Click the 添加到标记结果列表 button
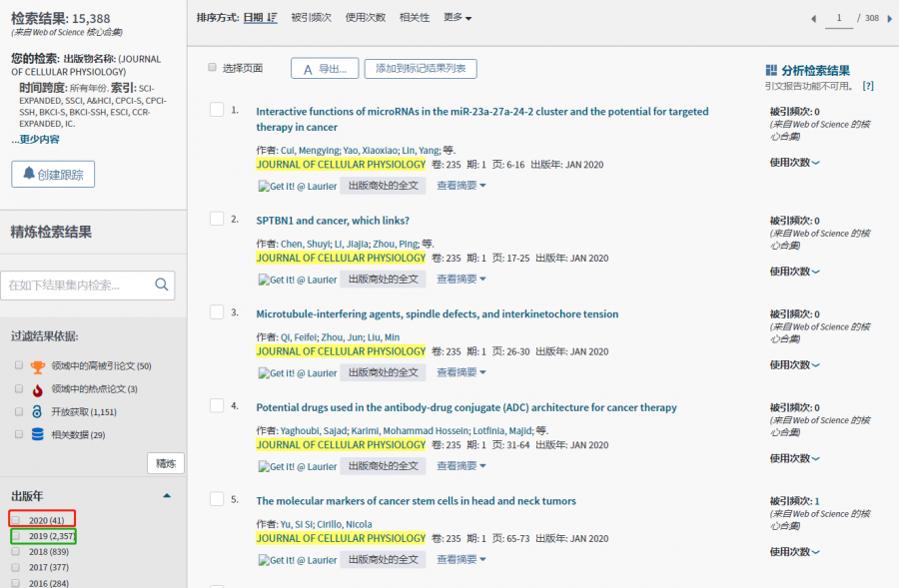Image resolution: width=899 pixels, height=588 pixels. [x=421, y=69]
